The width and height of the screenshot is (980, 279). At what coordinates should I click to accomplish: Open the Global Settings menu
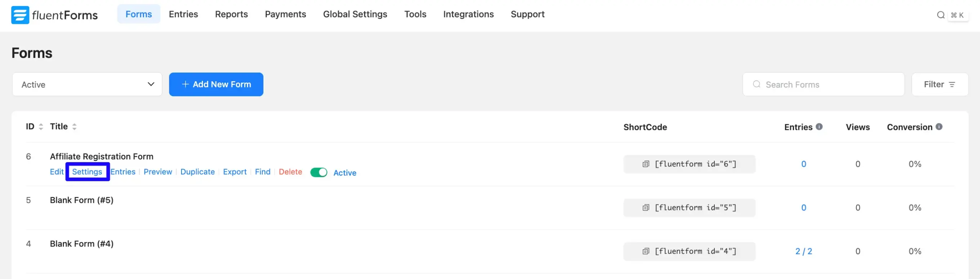coord(355,14)
